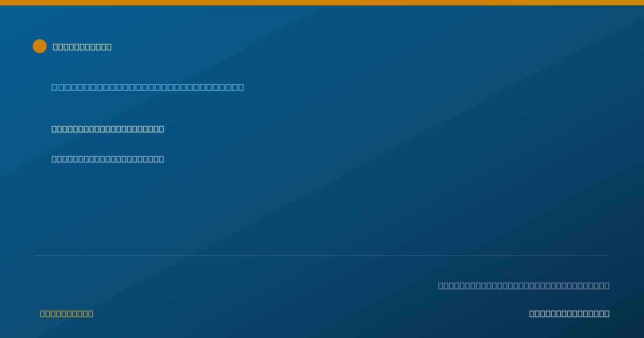This screenshot has height=338, width=644.
Task: Click the last character of the bold white line
Action: pyautogui.click(x=162, y=129)
